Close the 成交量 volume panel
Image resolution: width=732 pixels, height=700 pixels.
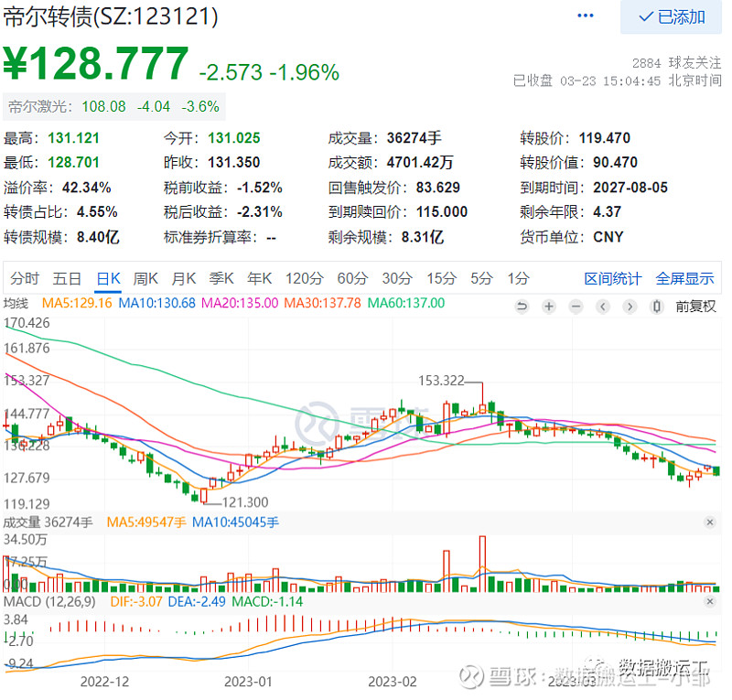tap(710, 522)
